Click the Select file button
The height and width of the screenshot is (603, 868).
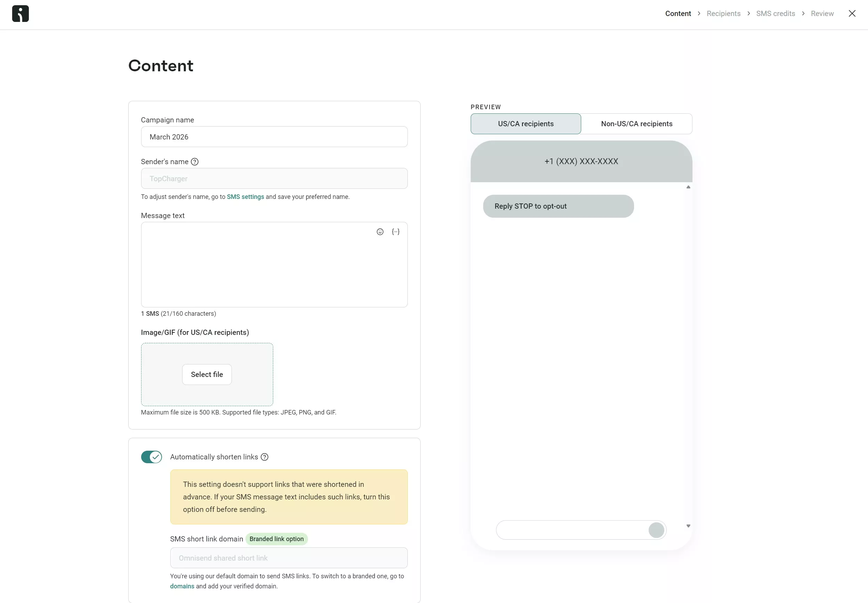[x=207, y=375]
